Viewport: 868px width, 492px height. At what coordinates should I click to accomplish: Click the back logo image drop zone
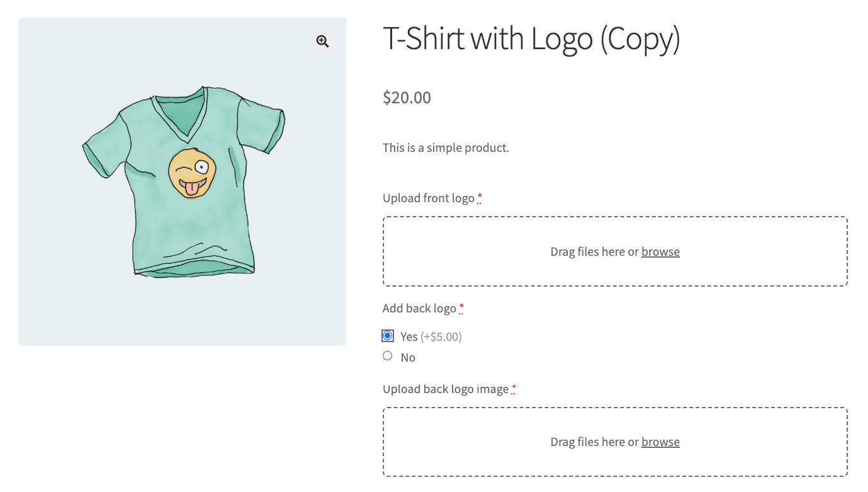[615, 442]
